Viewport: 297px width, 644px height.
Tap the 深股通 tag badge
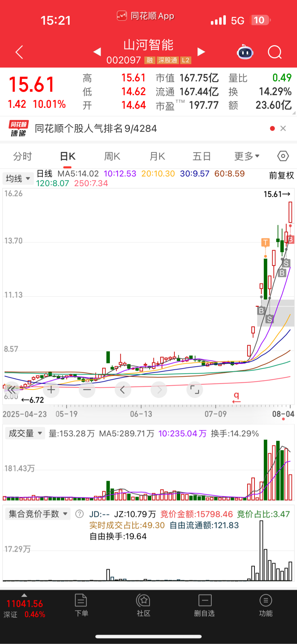[x=167, y=60]
